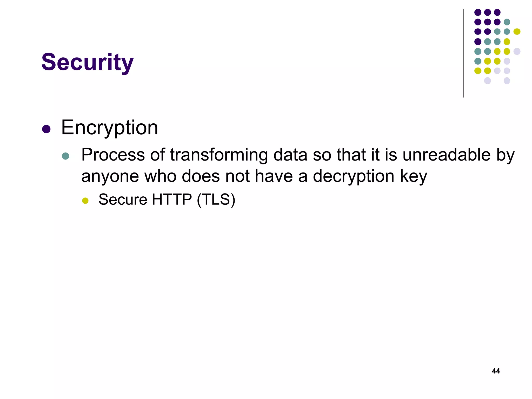This screenshot has height=399, width=532.
Task: Click the teal dot ending the second dot row
Action: click(x=507, y=22)
